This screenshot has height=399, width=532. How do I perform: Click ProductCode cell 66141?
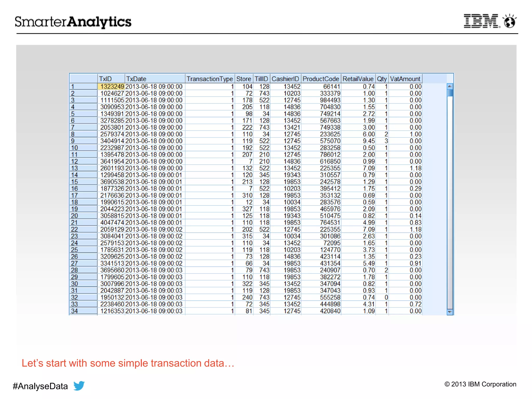(x=321, y=87)
